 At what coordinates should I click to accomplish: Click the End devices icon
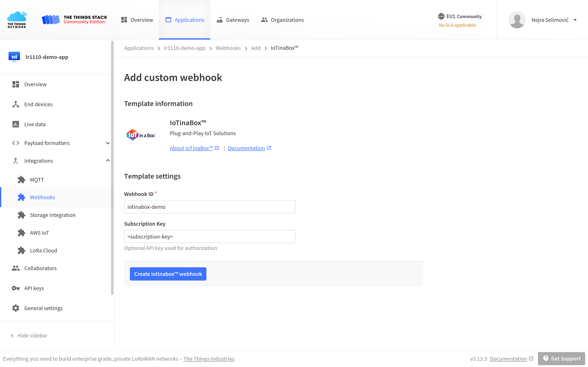point(16,104)
